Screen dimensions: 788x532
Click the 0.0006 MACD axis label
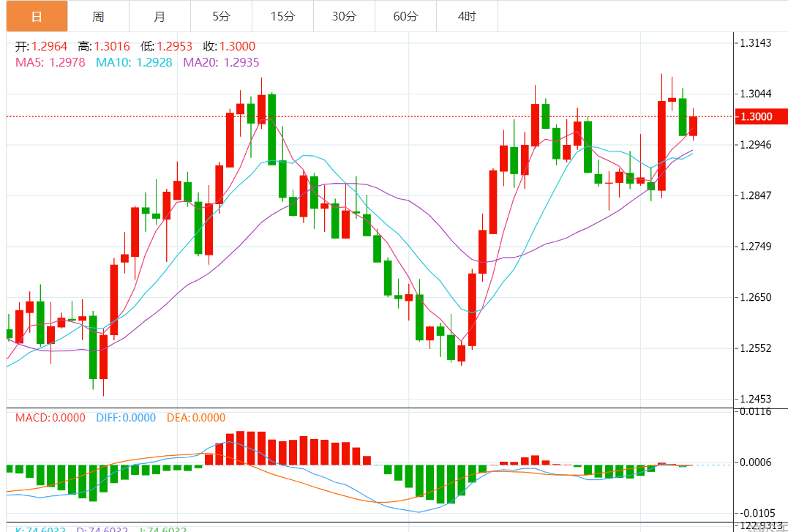[757, 462]
